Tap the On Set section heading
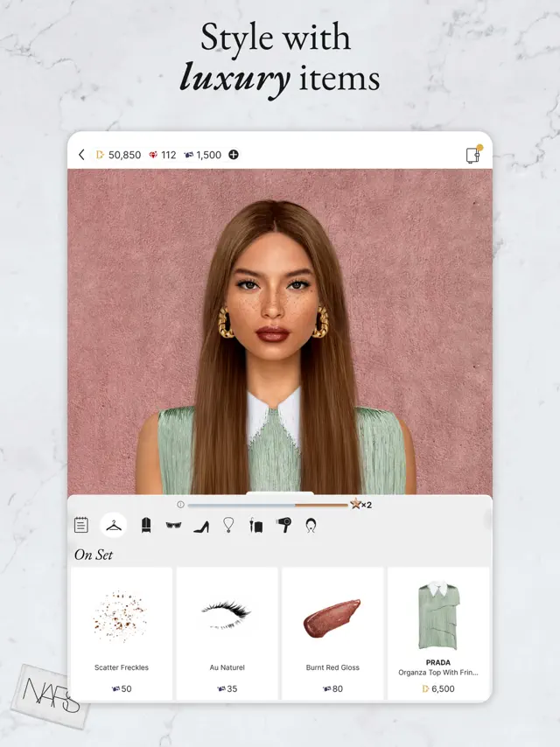 [94, 555]
